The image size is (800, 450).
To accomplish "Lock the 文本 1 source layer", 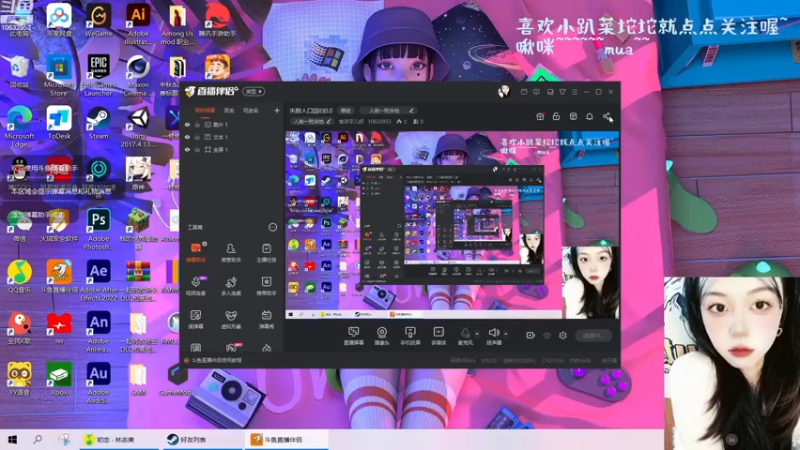I will (197, 137).
